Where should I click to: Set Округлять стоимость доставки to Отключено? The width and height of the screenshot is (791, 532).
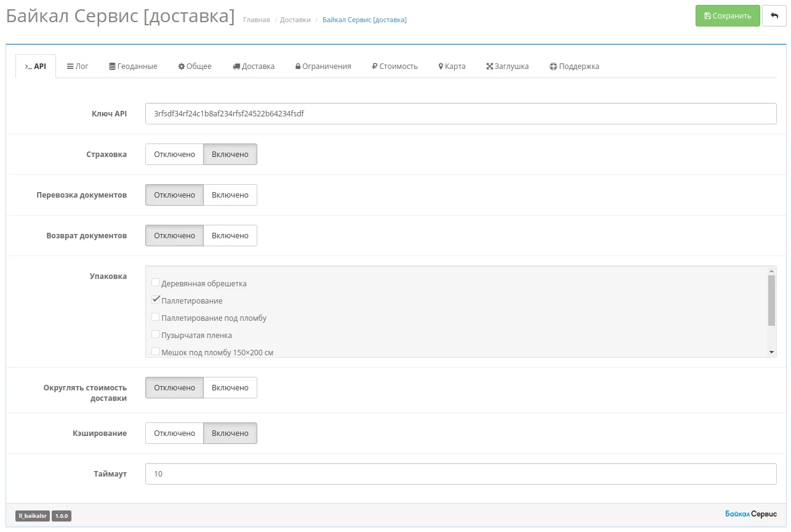[174, 388]
